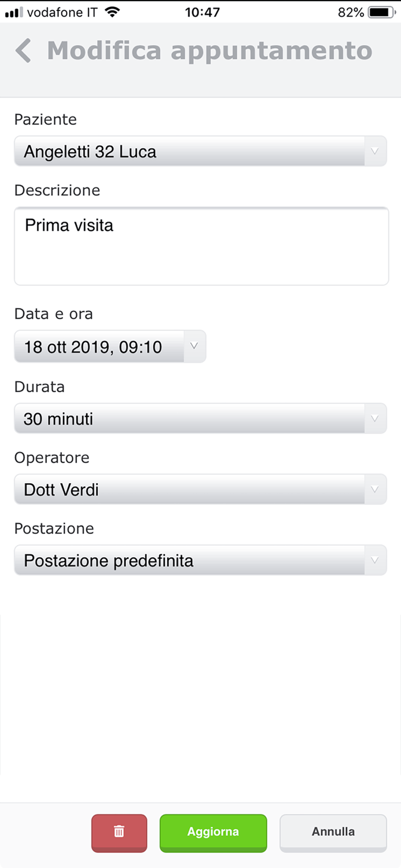This screenshot has width=401, height=868.
Task: Select patient Angeletti 32 Luca
Action: point(174,151)
